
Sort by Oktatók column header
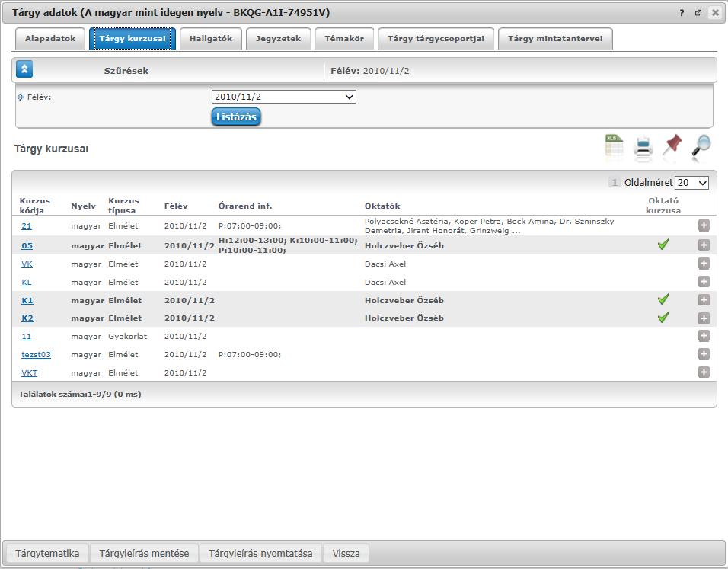click(382, 206)
